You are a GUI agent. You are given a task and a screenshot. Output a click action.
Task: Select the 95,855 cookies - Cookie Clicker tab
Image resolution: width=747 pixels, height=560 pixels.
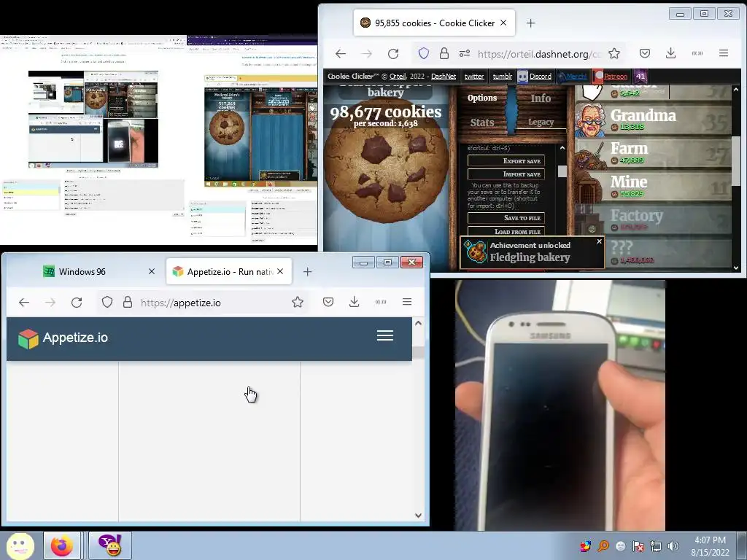click(x=434, y=23)
